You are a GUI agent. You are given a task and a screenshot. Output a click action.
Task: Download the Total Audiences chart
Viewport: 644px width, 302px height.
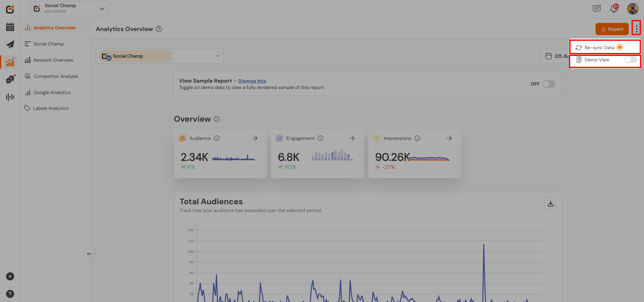pyautogui.click(x=550, y=204)
